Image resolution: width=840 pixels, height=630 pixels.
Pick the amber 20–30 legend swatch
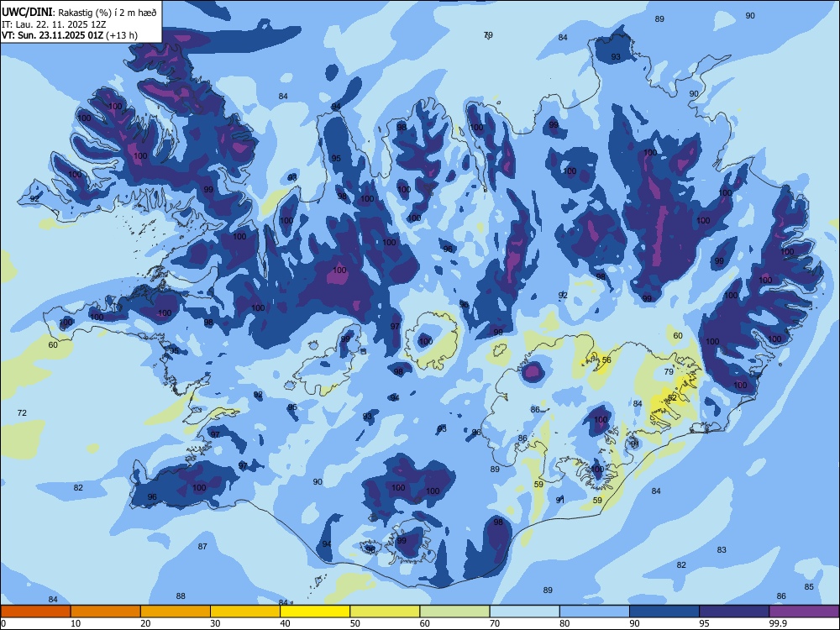[176, 612]
